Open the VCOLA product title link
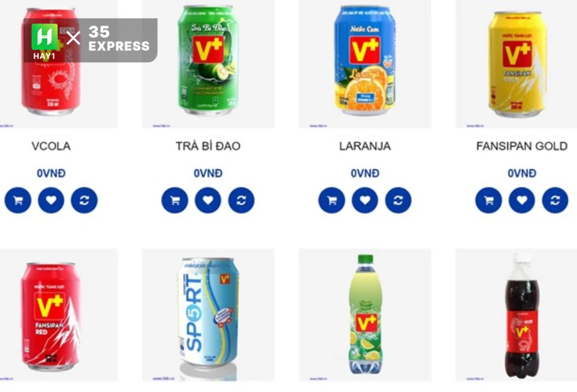Screen dimensions: 577x392 [51, 146]
